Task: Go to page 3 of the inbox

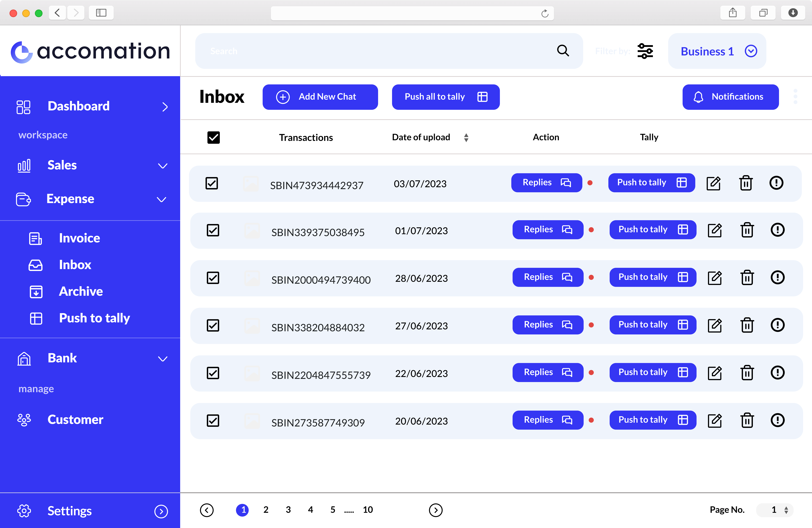Action: [288, 510]
